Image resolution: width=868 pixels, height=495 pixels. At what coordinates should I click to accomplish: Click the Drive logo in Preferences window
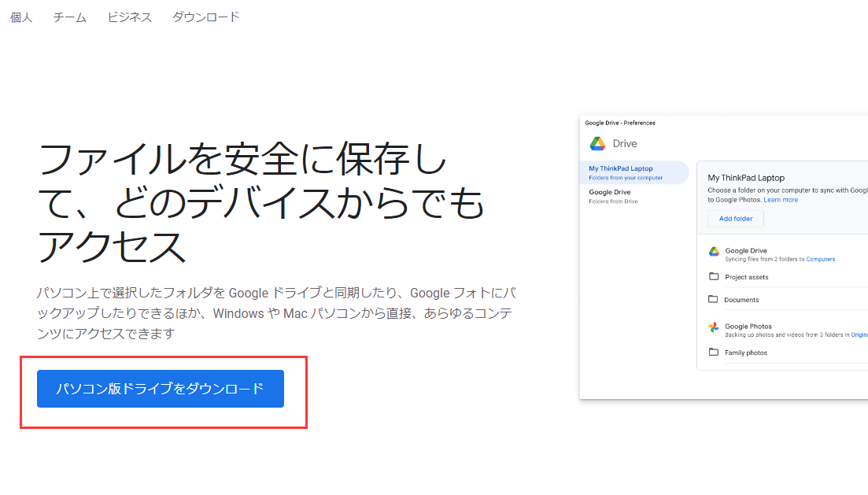pyautogui.click(x=597, y=143)
